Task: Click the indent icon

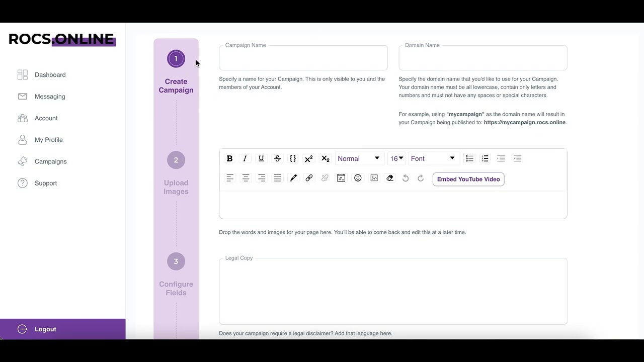Action: [501, 158]
